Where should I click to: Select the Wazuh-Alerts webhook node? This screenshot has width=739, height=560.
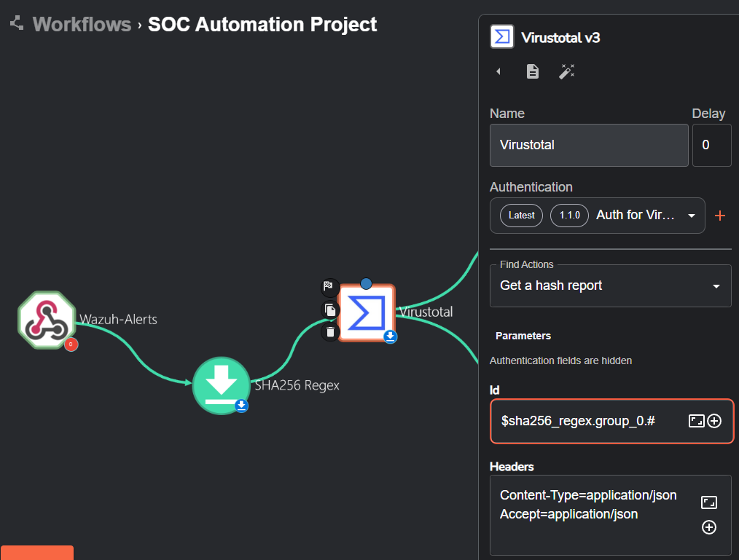46,320
